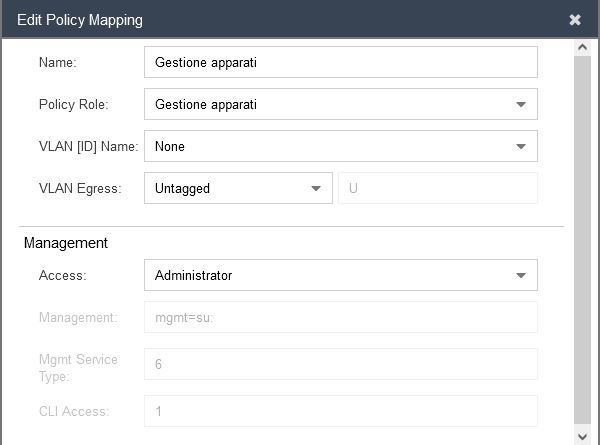Click the 'CLI Access:' label
This screenshot has height=445, width=600.
[x=73, y=411]
